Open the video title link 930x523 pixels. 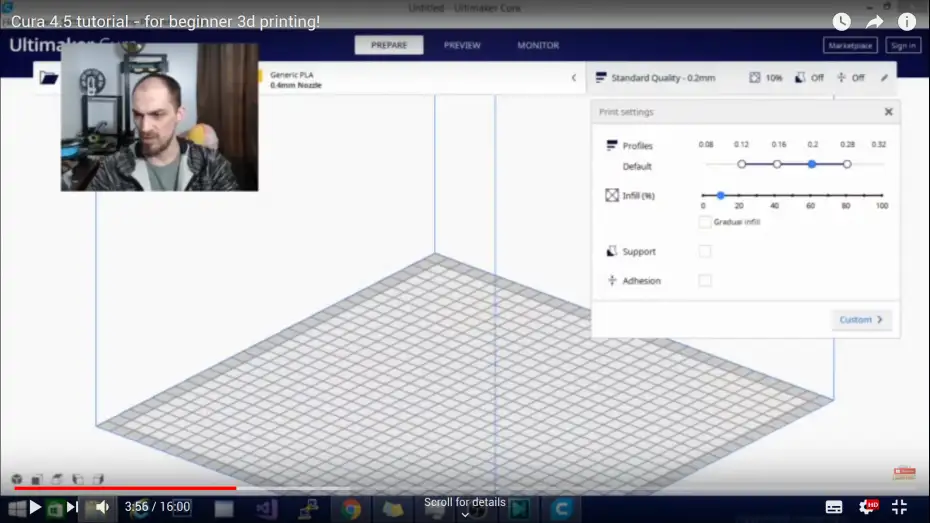(x=165, y=21)
